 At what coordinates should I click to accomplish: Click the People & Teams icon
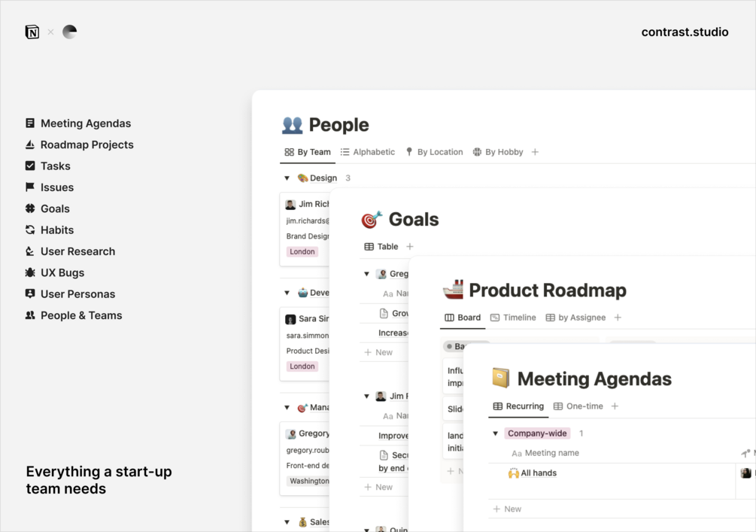30,315
